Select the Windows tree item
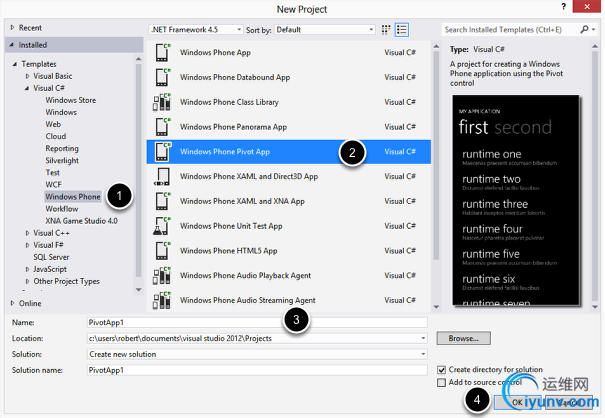This screenshot has height=418, width=605. pos(61,112)
